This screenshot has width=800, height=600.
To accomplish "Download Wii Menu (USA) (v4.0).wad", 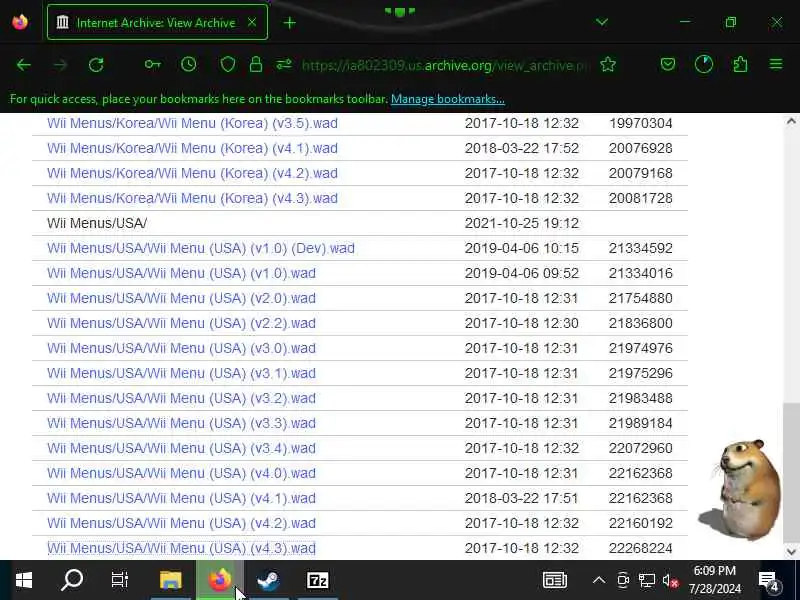I will [182, 473].
